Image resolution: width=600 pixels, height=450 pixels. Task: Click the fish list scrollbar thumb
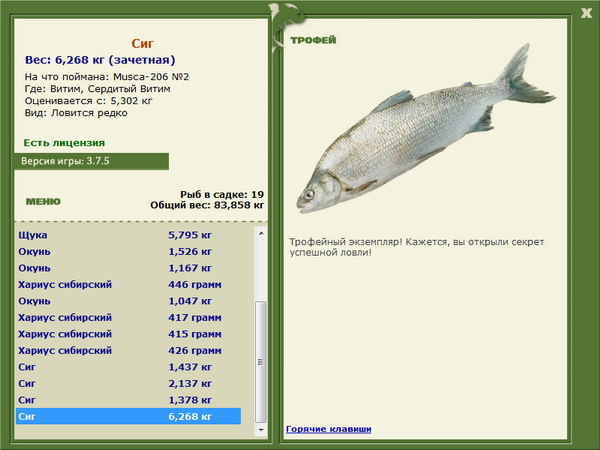[x=261, y=362]
